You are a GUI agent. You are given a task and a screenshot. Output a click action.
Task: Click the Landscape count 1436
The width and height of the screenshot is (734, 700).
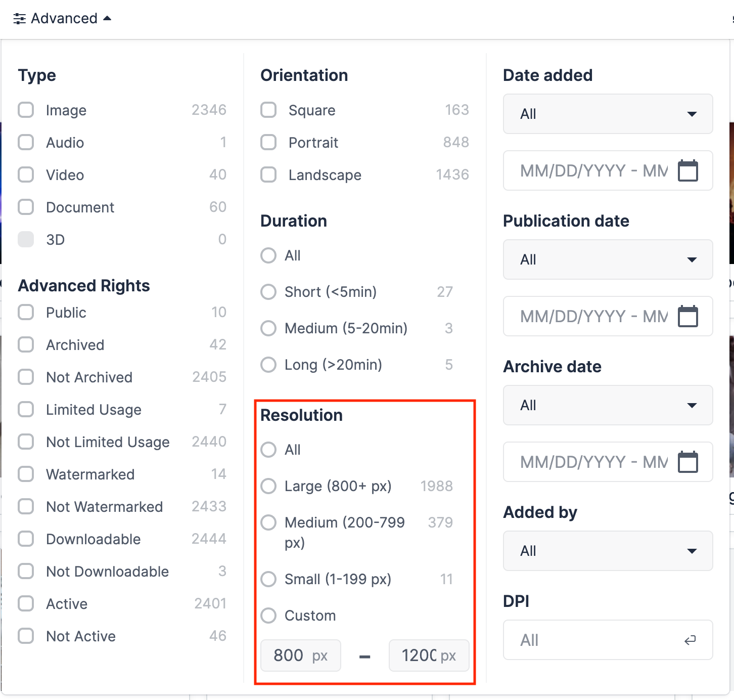(452, 174)
